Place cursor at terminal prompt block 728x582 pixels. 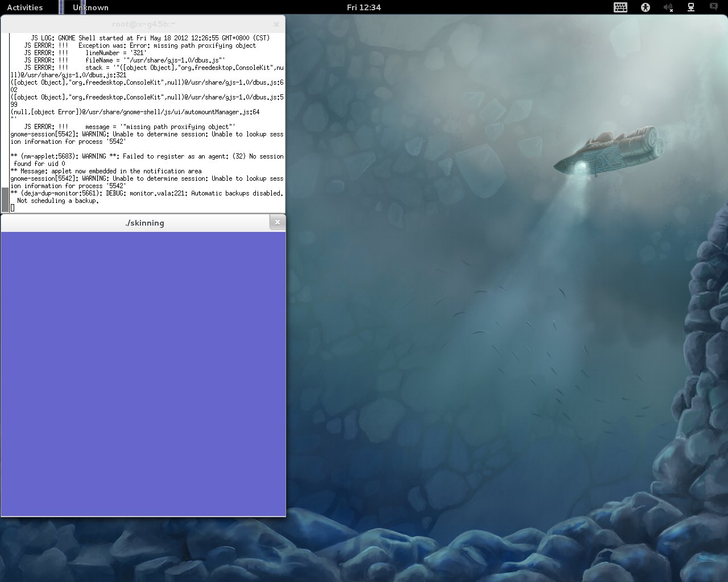[13, 208]
